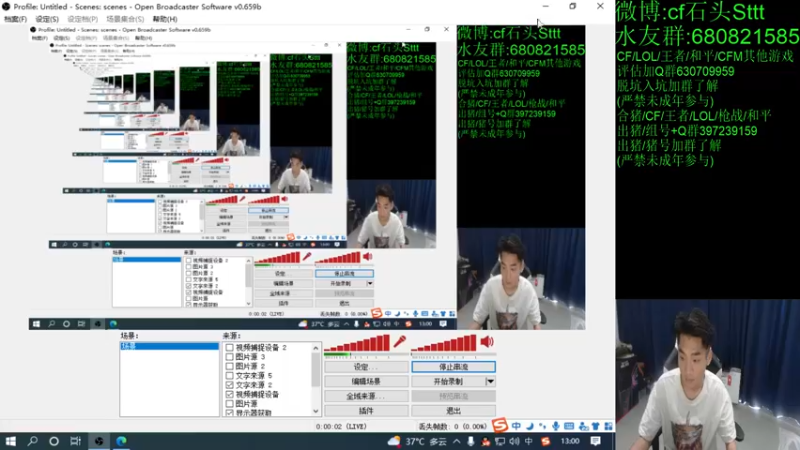
Task: Launch Microsoft Edge from the taskbar
Action: (121, 441)
